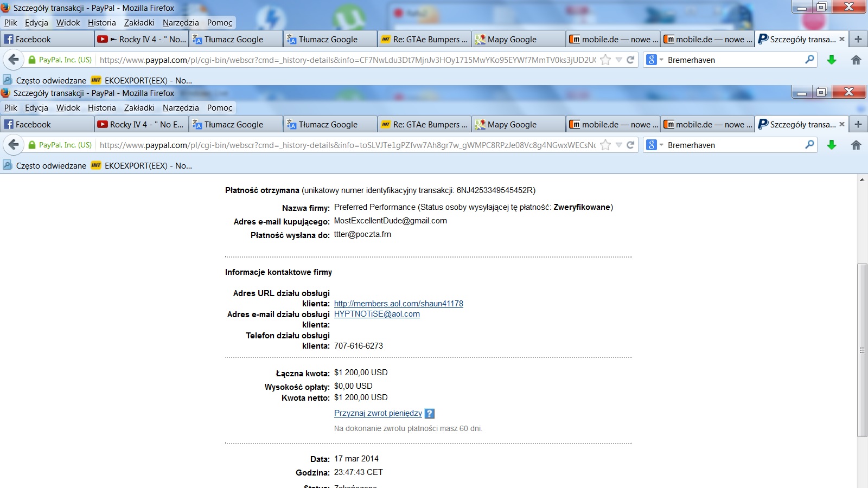Click the Przyznaj zwrot pieniędzy link
This screenshot has height=488, width=868.
coord(378,413)
